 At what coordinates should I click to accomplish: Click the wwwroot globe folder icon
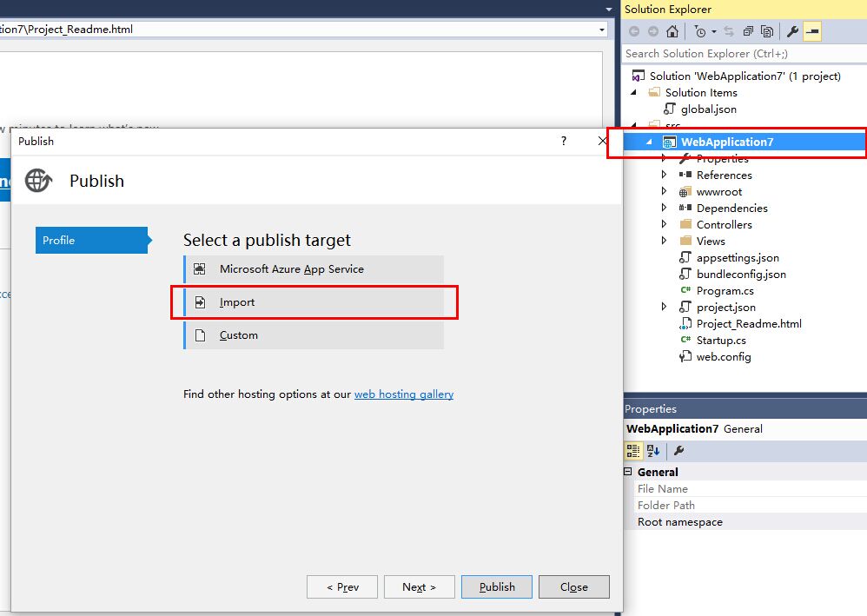point(685,192)
